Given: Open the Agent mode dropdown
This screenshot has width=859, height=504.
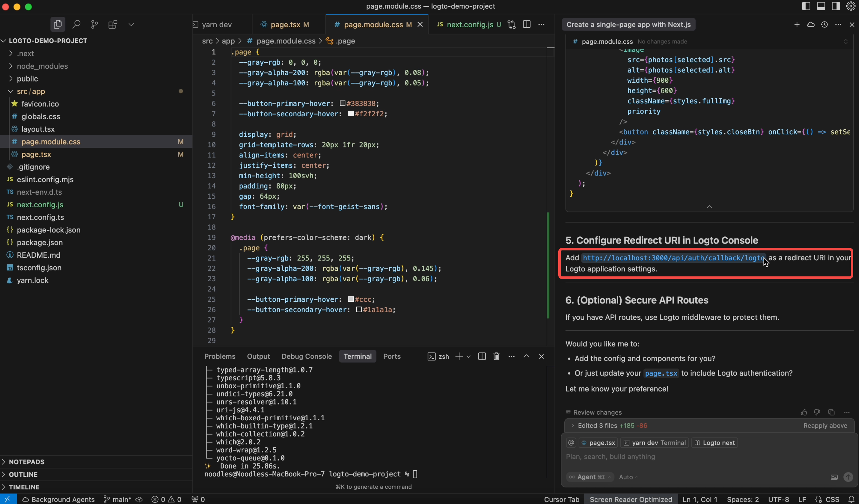Looking at the screenshot, I should (x=590, y=477).
